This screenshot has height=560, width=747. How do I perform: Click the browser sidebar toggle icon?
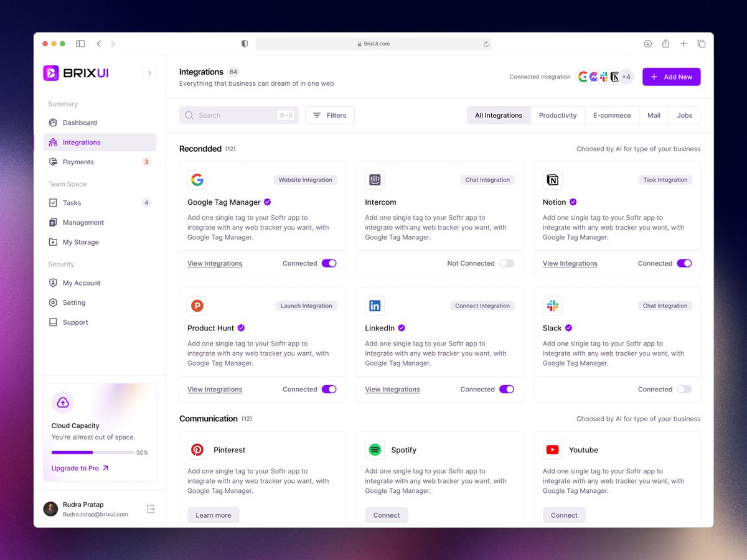coord(80,44)
